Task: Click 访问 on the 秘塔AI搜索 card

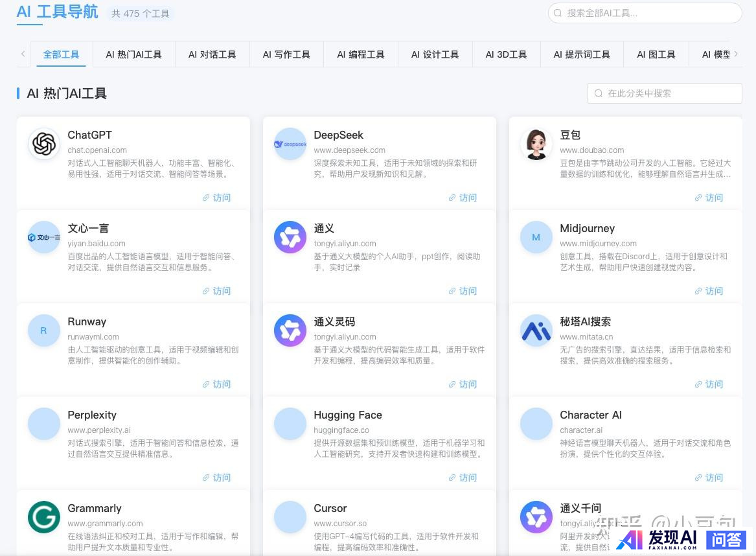Action: pyautogui.click(x=709, y=384)
